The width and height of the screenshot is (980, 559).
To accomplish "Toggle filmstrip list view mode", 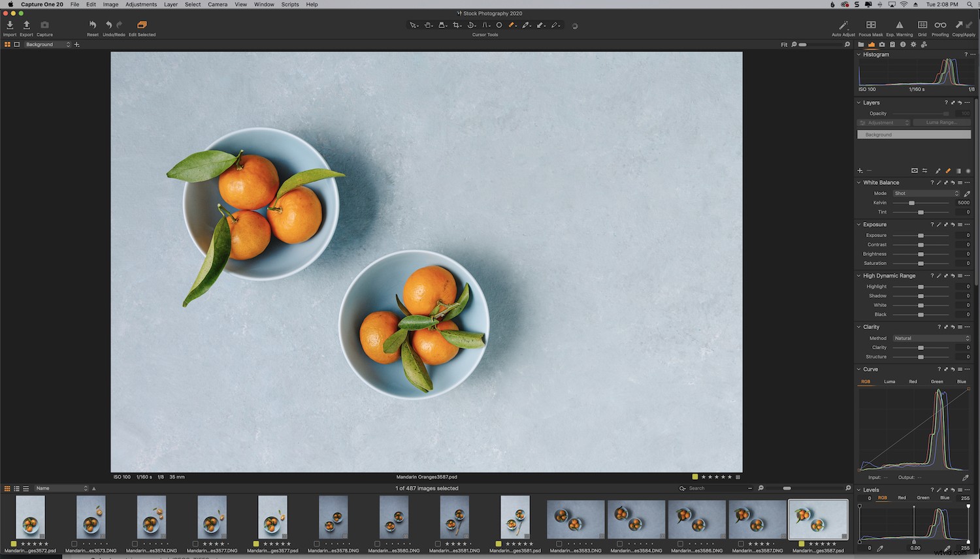I will 16,488.
